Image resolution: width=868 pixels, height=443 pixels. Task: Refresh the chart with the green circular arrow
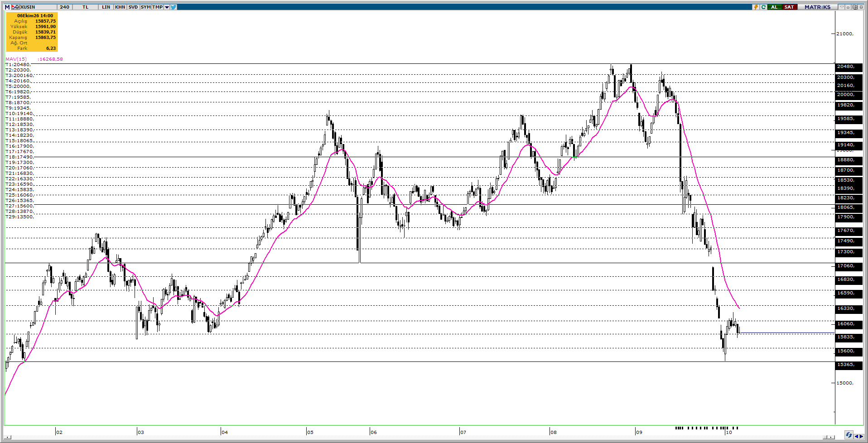click(x=763, y=7)
